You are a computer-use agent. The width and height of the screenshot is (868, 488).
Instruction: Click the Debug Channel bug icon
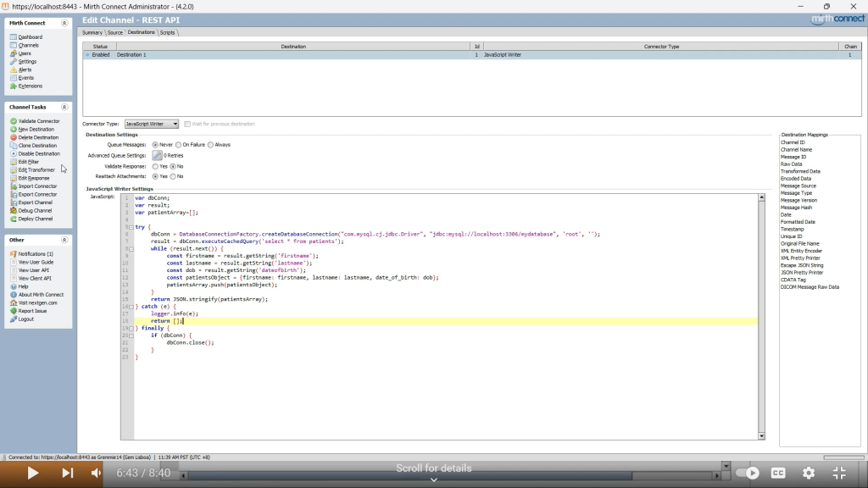point(14,211)
